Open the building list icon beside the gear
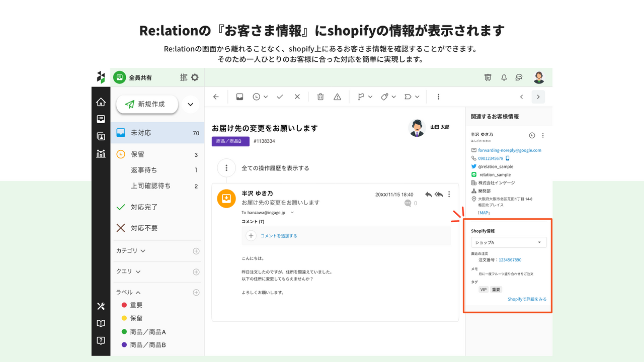This screenshot has width=644, height=362. coord(184,77)
